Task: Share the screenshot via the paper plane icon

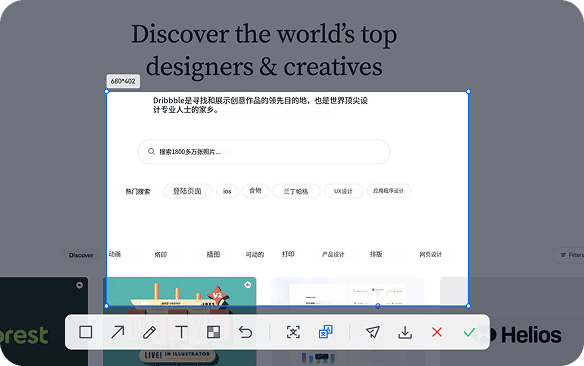Action: 373,332
